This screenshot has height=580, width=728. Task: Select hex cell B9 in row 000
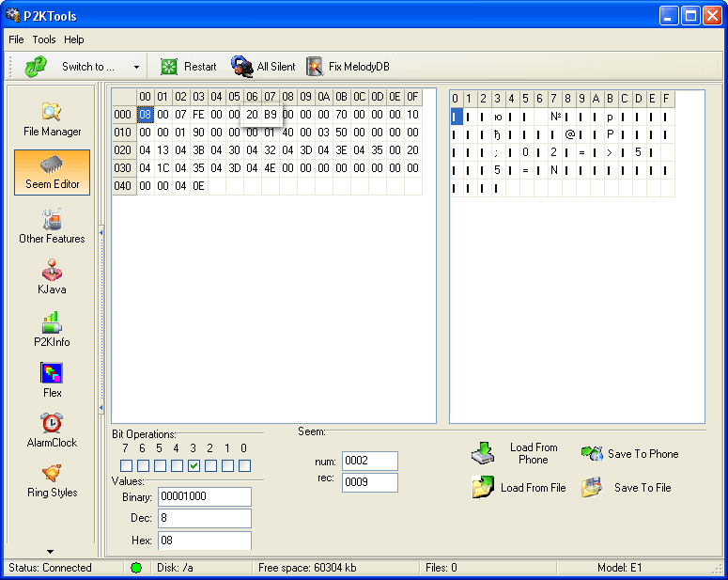tap(271, 115)
